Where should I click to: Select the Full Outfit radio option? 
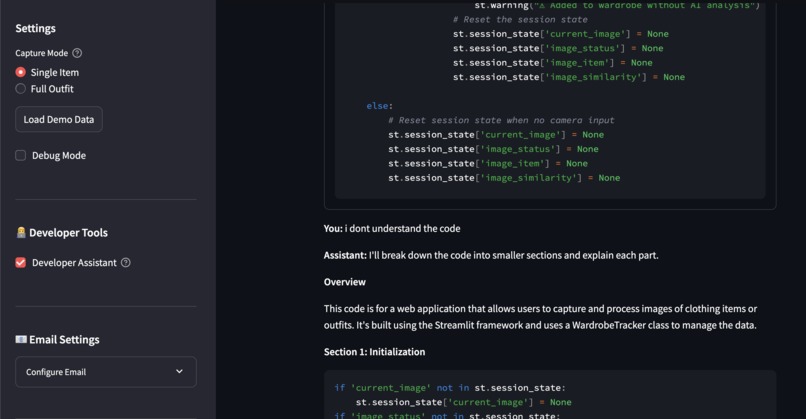21,89
